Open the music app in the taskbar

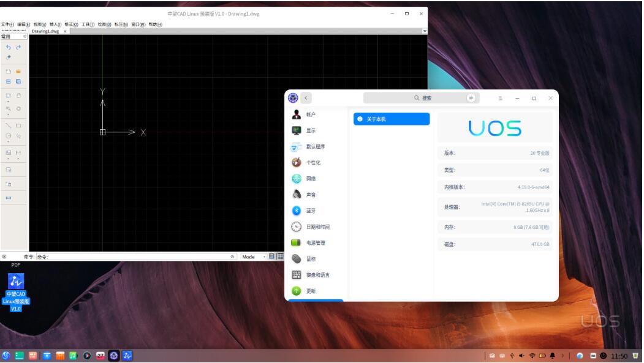coord(73,356)
